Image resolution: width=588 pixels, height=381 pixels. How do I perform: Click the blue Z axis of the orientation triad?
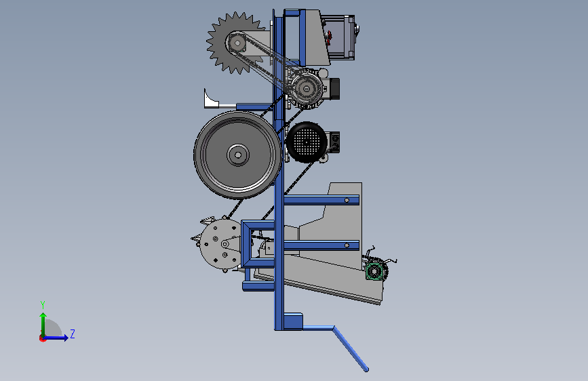[56, 338]
